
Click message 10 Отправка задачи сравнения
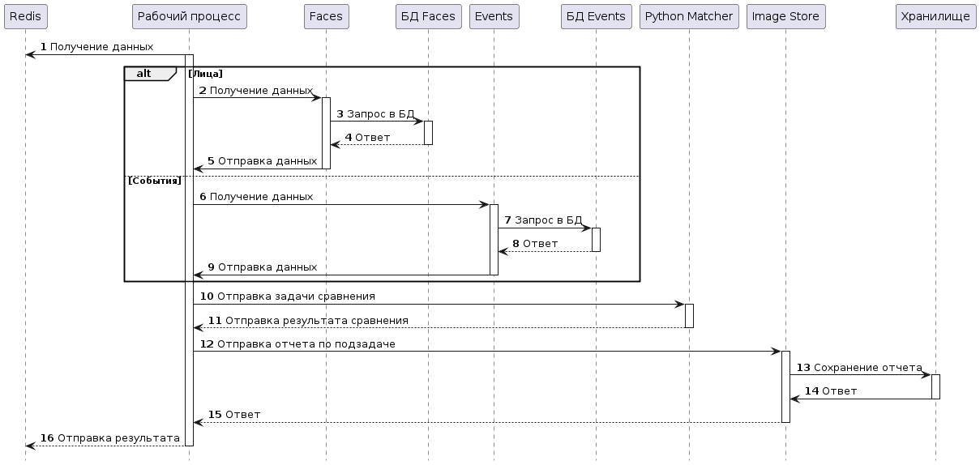287,297
